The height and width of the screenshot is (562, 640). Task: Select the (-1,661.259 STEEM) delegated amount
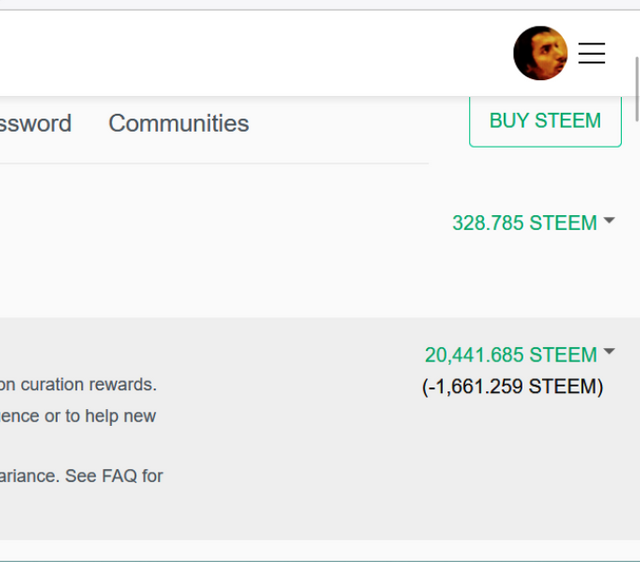pyautogui.click(x=512, y=387)
